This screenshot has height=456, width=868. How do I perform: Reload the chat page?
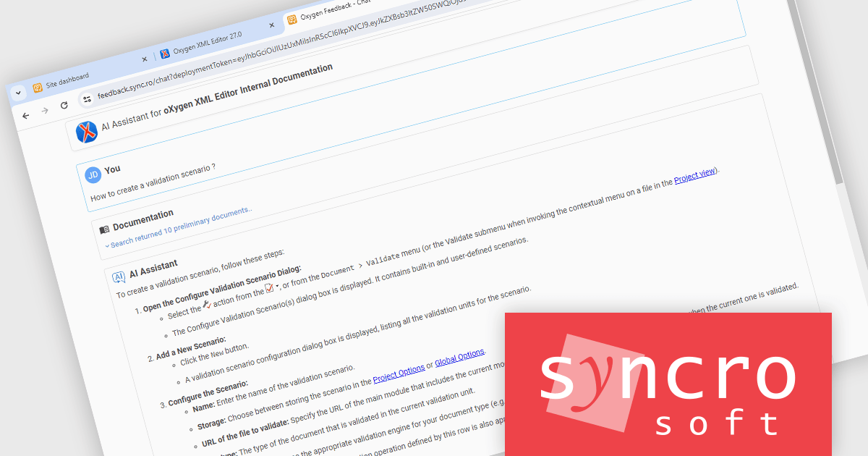[64, 106]
